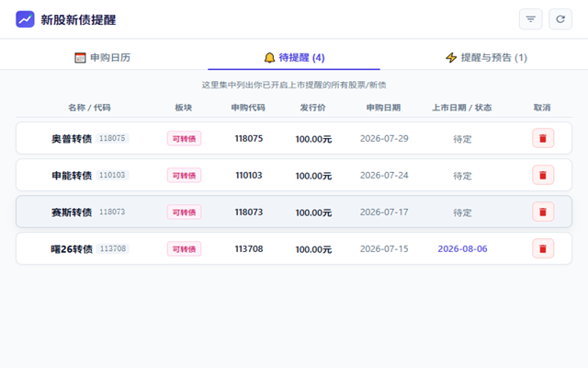Select the 赛斯转债 name
The image size is (588, 368).
[x=72, y=213]
